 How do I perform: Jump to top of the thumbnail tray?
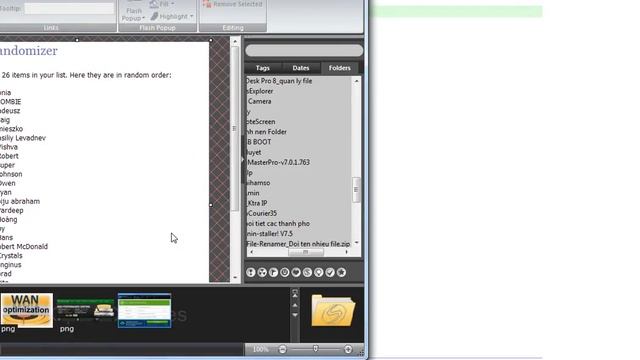[x=295, y=293]
